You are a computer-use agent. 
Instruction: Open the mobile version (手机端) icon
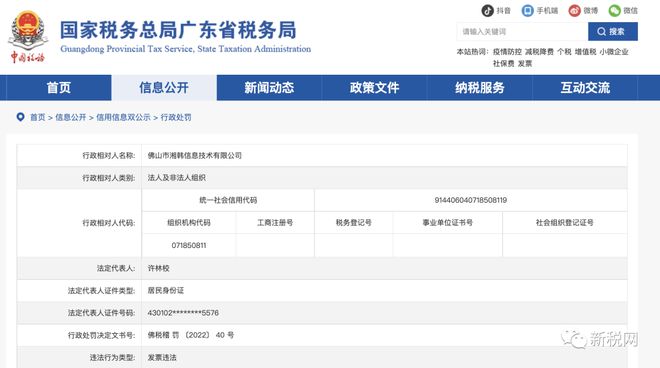527,11
